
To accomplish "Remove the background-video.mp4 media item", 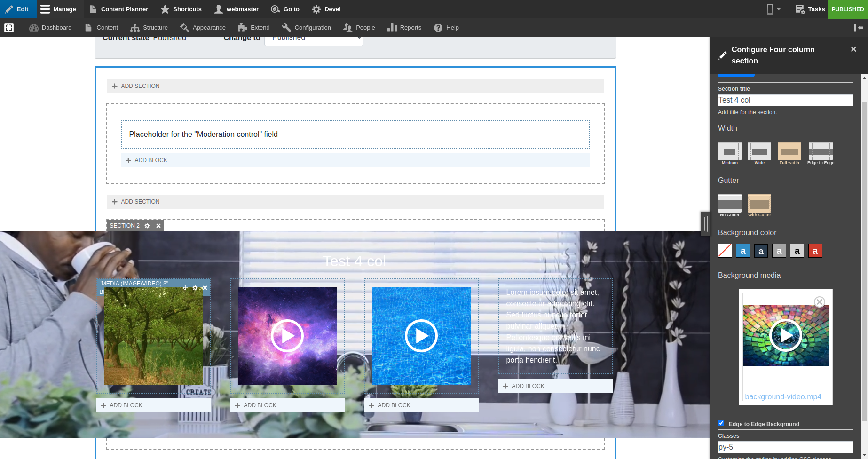I will pos(819,302).
